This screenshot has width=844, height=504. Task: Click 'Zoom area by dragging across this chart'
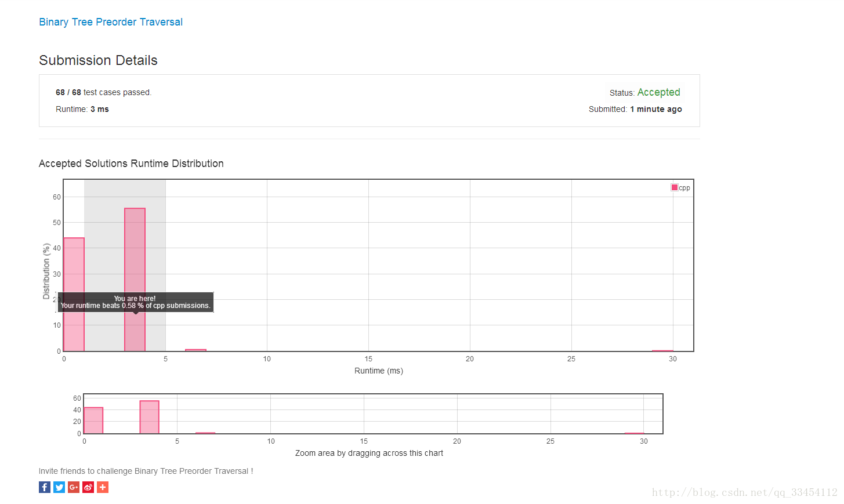(x=369, y=453)
